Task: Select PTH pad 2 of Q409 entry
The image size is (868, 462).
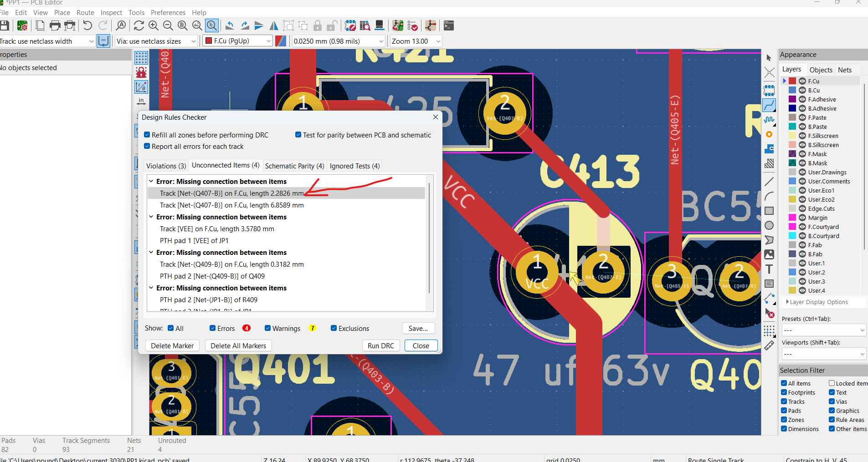Action: (286, 276)
